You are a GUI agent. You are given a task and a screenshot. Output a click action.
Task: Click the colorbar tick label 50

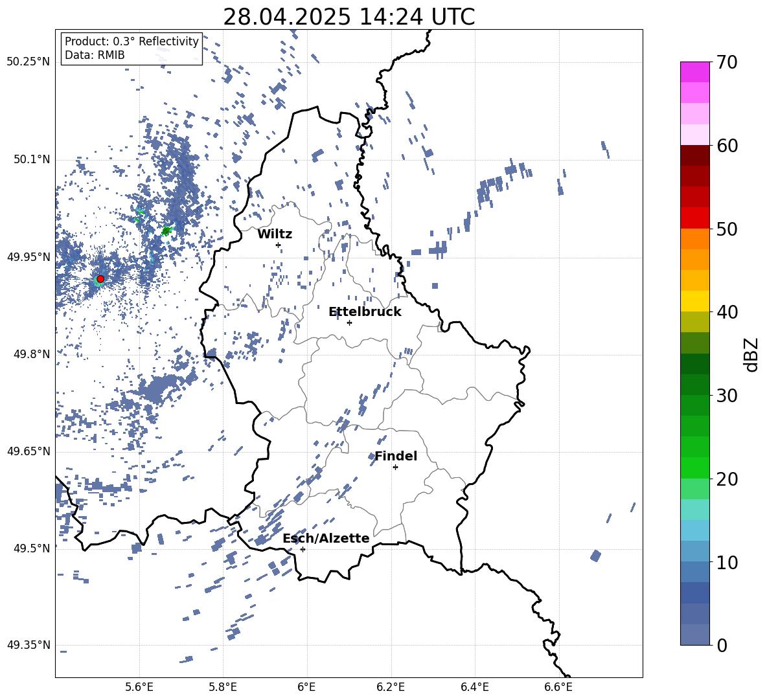727,229
